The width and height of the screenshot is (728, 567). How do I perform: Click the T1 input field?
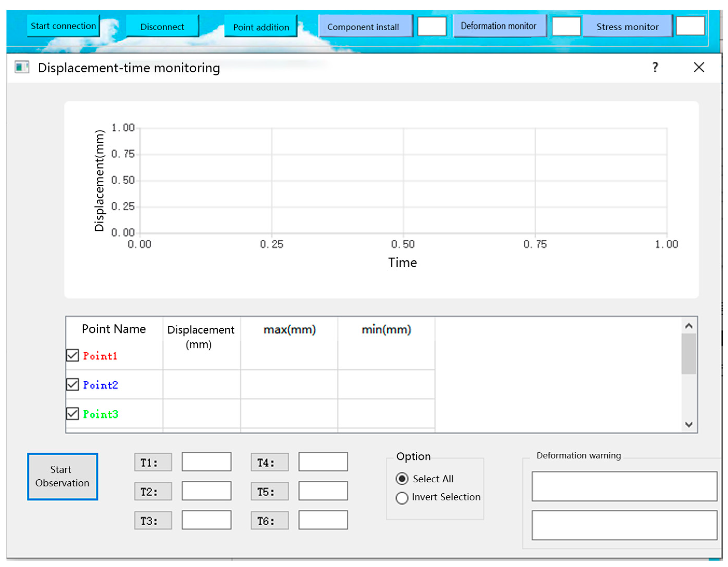pos(206,462)
